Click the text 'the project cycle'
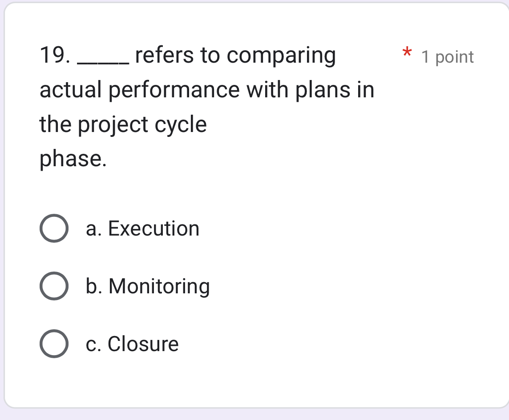This screenshot has width=509, height=420. click(123, 124)
